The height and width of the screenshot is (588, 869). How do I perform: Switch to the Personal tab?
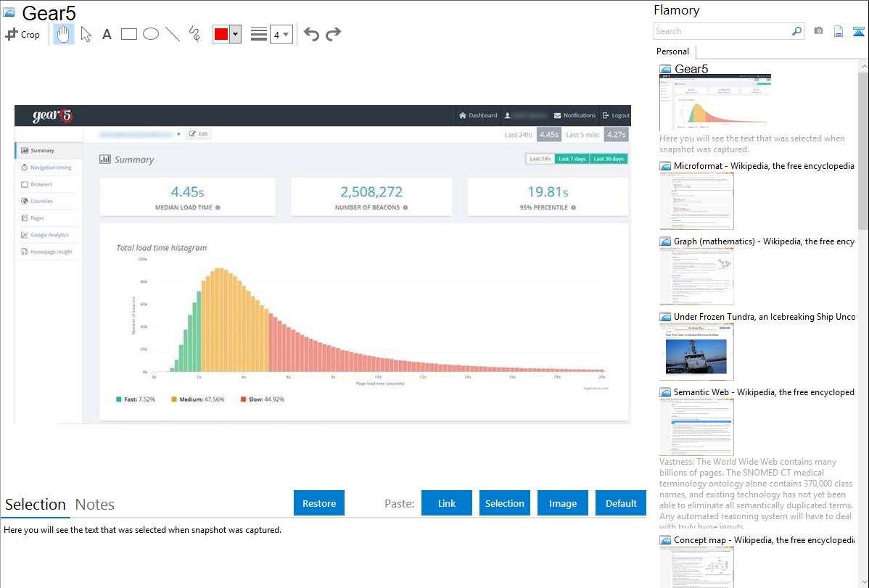pos(673,51)
